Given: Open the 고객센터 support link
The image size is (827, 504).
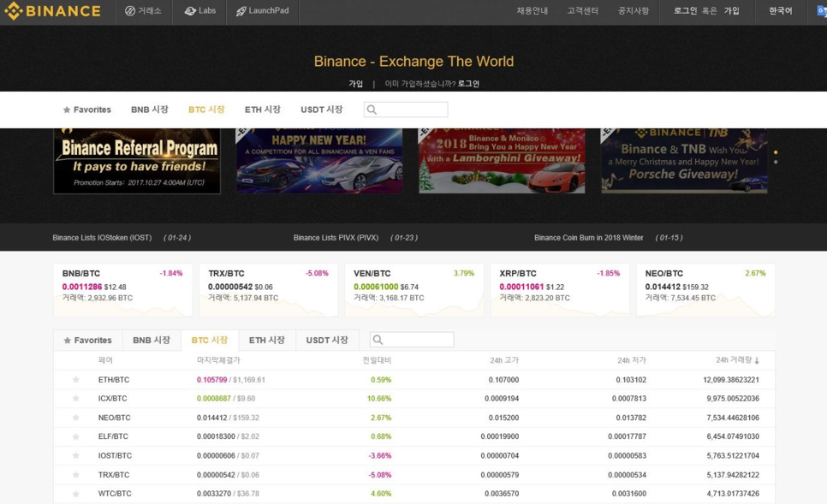Looking at the screenshot, I should 583,11.
